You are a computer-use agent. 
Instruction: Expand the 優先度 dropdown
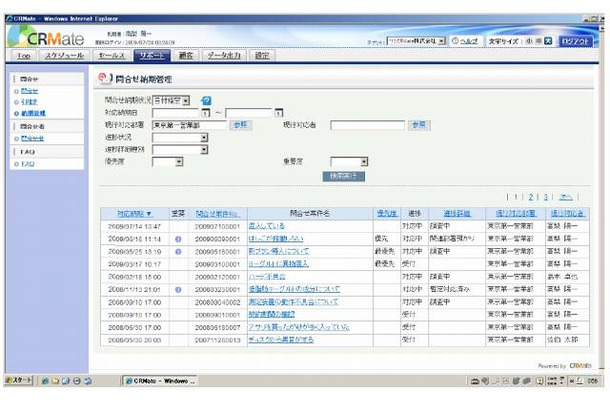click(x=176, y=161)
